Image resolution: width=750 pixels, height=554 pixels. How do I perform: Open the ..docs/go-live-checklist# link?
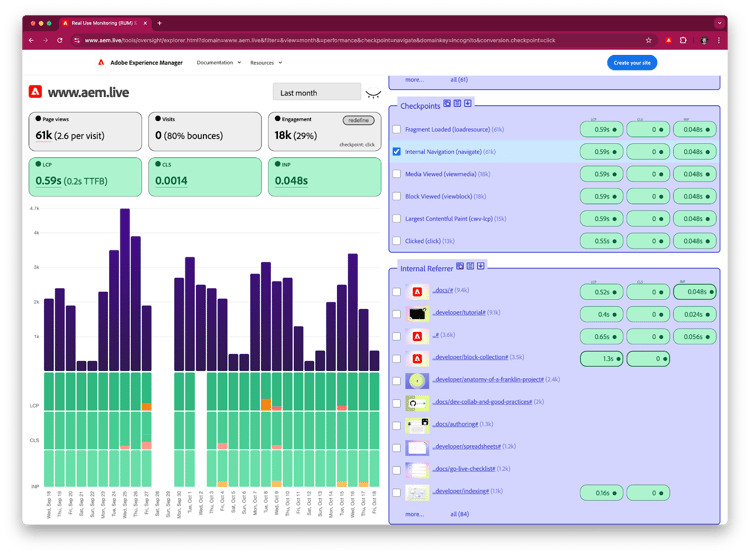(x=464, y=469)
